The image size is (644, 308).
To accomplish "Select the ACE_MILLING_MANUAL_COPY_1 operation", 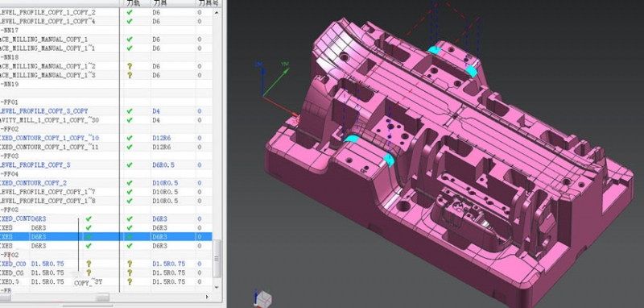I will 44,40.
